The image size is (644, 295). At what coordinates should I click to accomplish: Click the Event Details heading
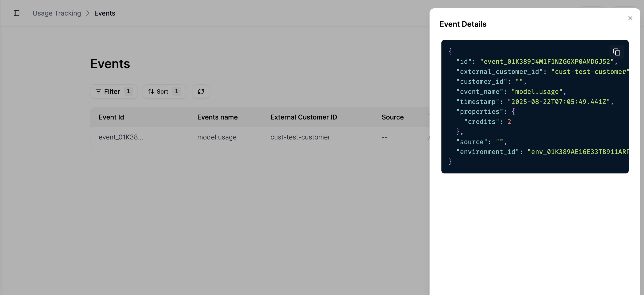pos(463,24)
